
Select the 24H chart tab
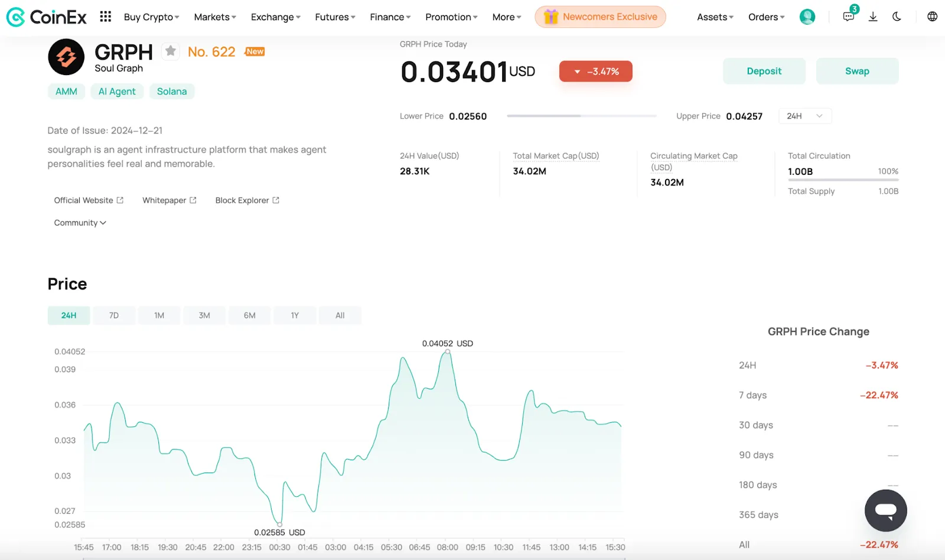69,315
